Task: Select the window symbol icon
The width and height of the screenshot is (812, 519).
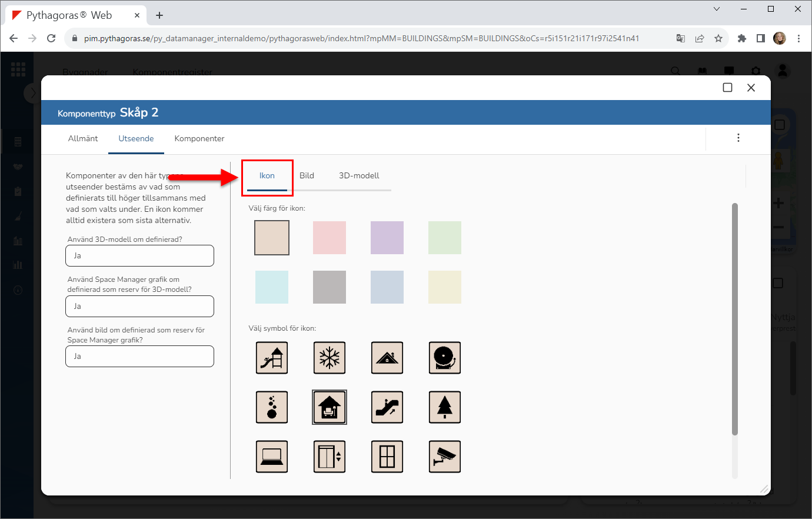Action: pos(387,457)
